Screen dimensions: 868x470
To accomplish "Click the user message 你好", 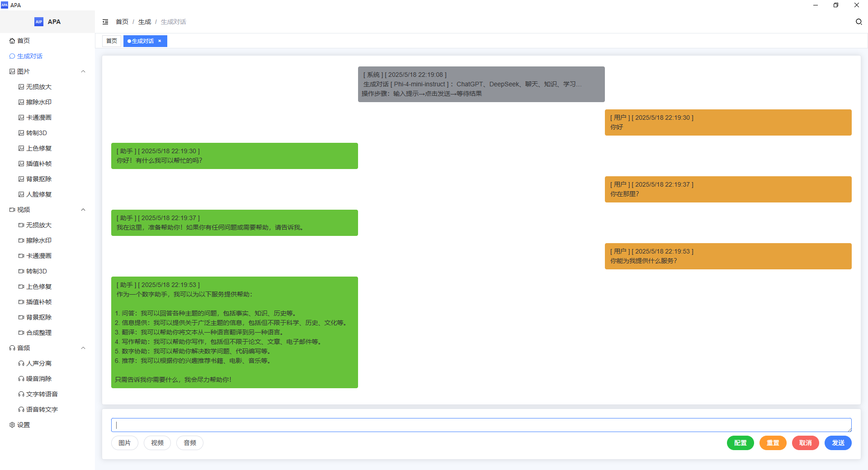I will coord(728,122).
